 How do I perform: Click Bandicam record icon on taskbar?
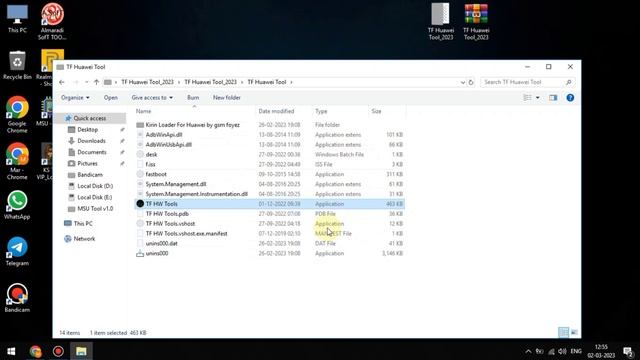[58, 351]
